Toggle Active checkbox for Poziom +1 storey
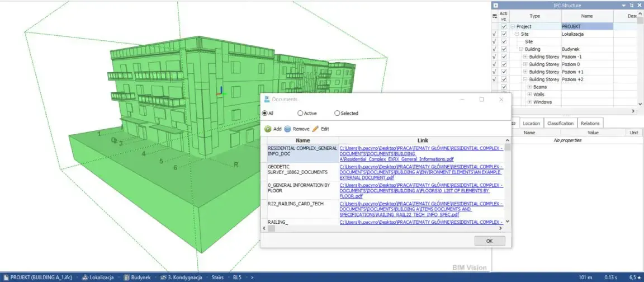 504,72
